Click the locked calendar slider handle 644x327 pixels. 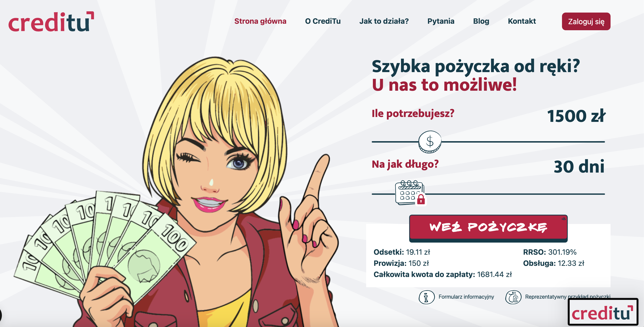410,193
